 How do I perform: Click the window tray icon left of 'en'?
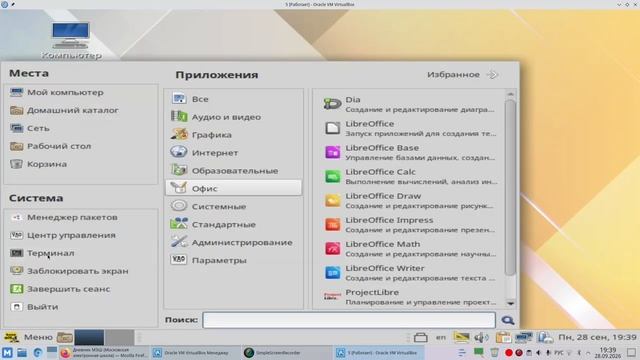[x=421, y=337]
